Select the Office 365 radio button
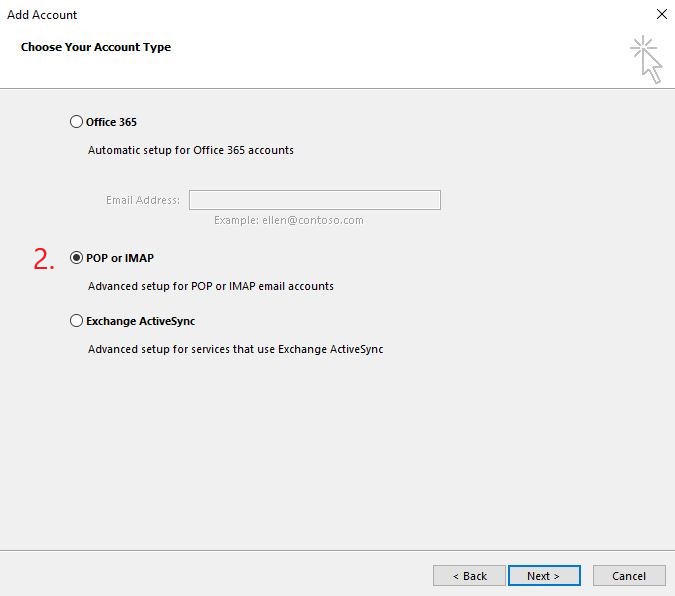The width and height of the screenshot is (675, 596). [x=76, y=122]
